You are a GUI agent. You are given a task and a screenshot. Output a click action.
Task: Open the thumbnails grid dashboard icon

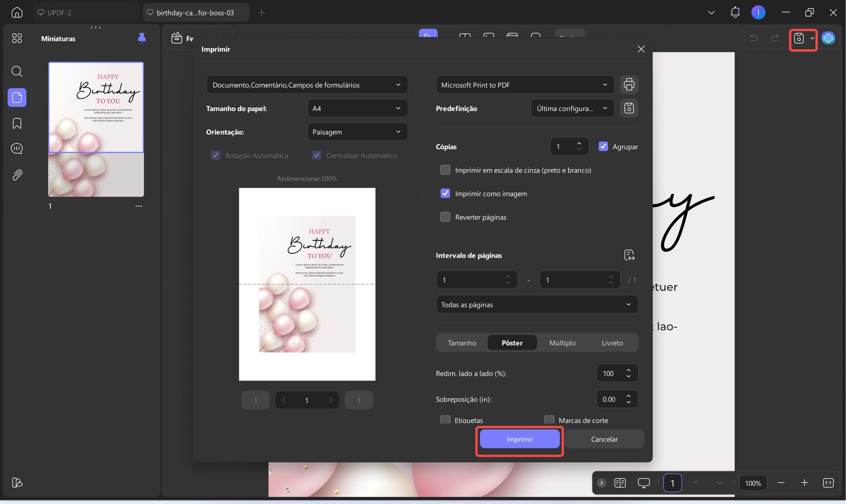point(17,38)
